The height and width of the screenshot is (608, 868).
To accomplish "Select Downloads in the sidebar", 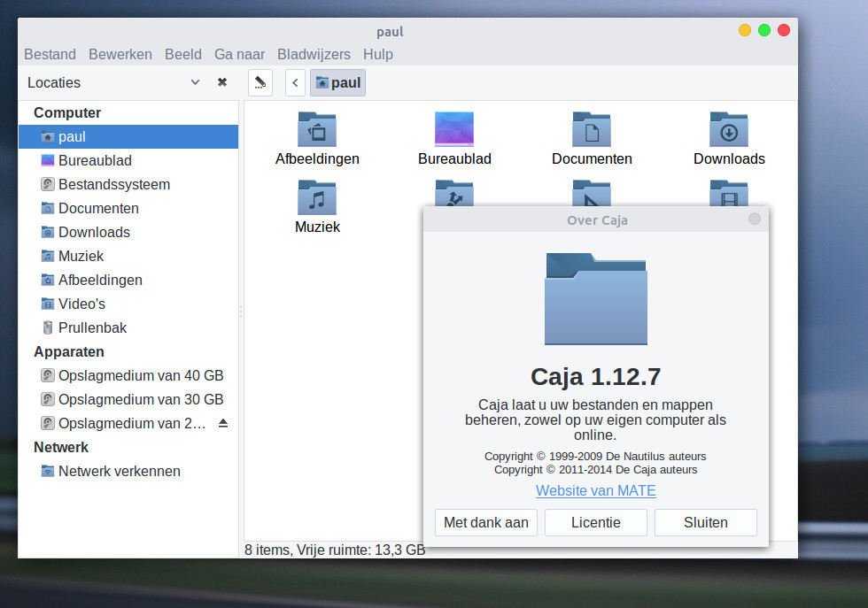I will [x=128, y=232].
